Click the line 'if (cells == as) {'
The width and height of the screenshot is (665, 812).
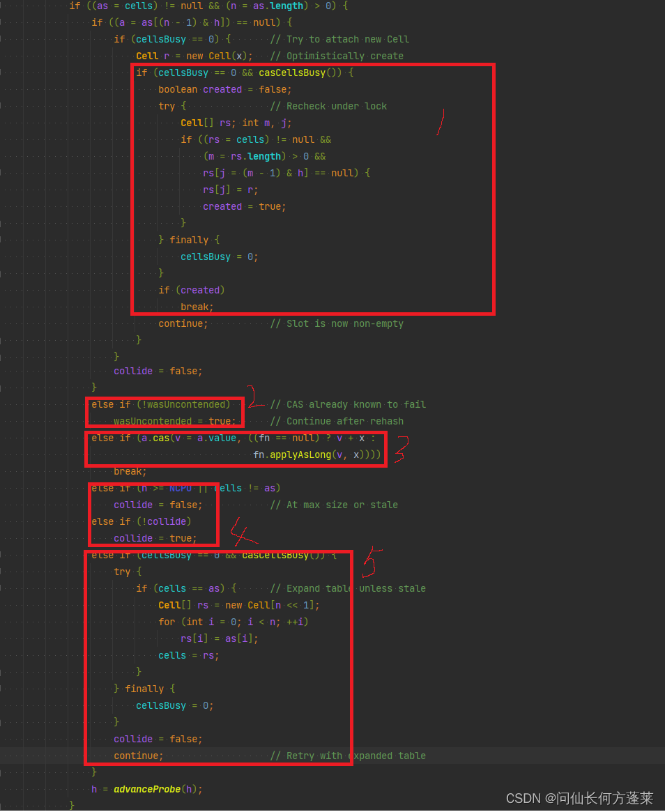186,589
